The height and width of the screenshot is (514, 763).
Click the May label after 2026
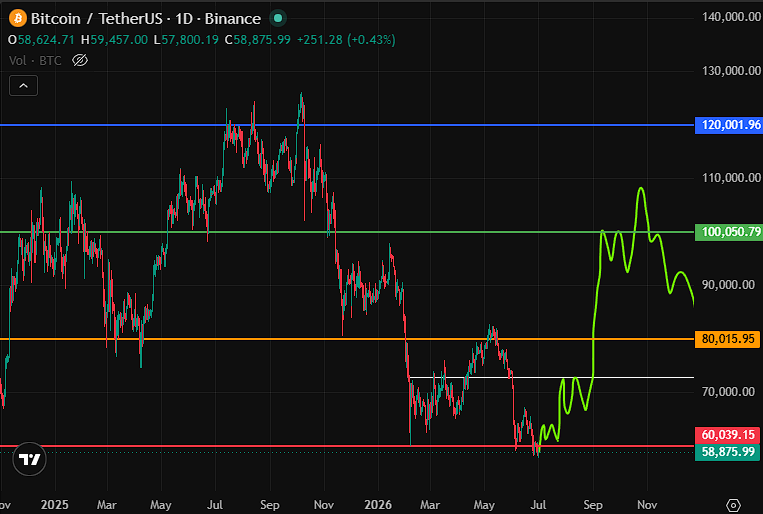pyautogui.click(x=484, y=505)
